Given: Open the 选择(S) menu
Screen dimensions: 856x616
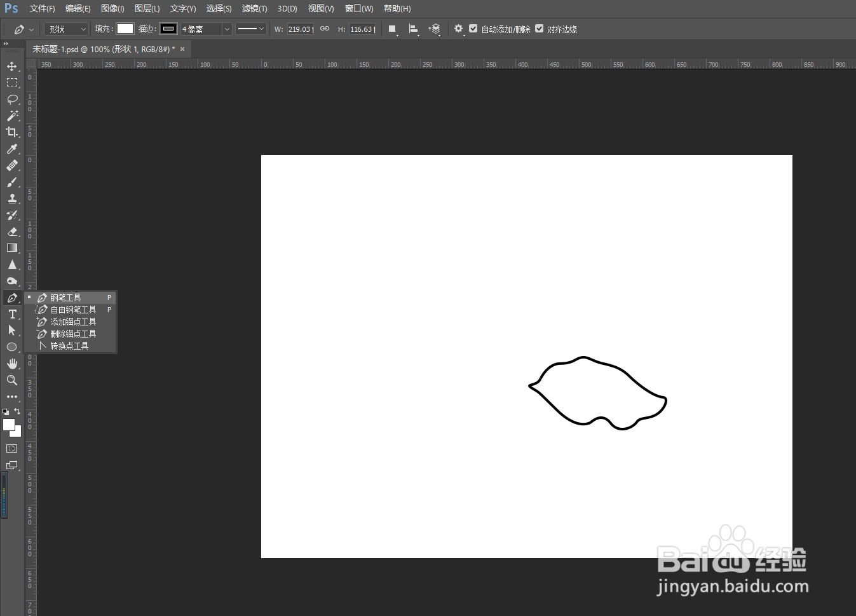Looking at the screenshot, I should tap(219, 9).
